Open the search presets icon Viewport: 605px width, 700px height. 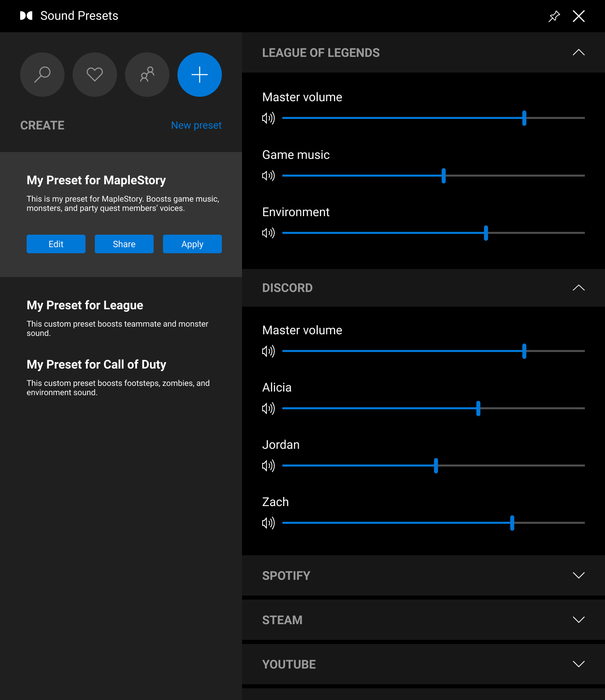click(42, 75)
